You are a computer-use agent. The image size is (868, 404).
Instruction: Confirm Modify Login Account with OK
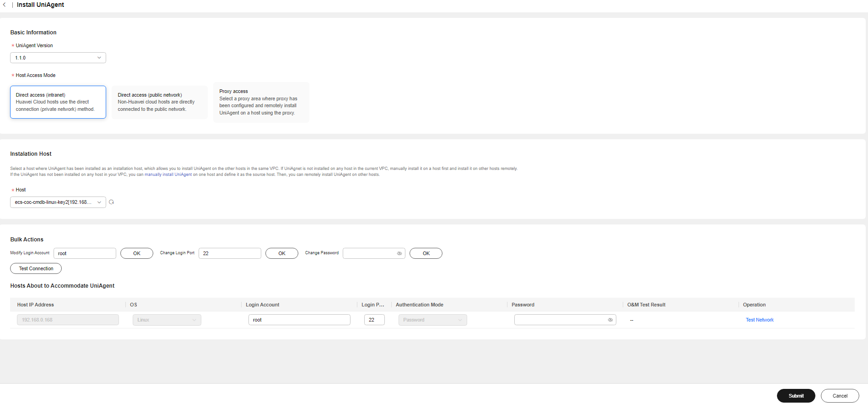(x=137, y=253)
